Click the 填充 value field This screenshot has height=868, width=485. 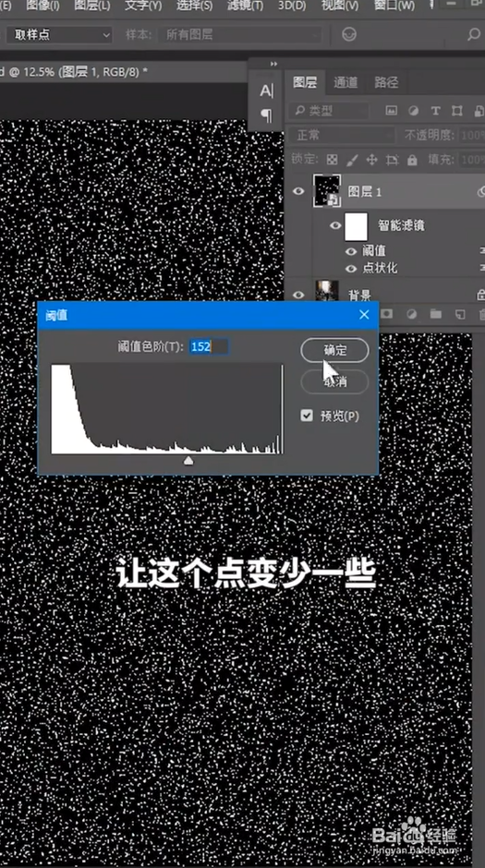(472, 160)
